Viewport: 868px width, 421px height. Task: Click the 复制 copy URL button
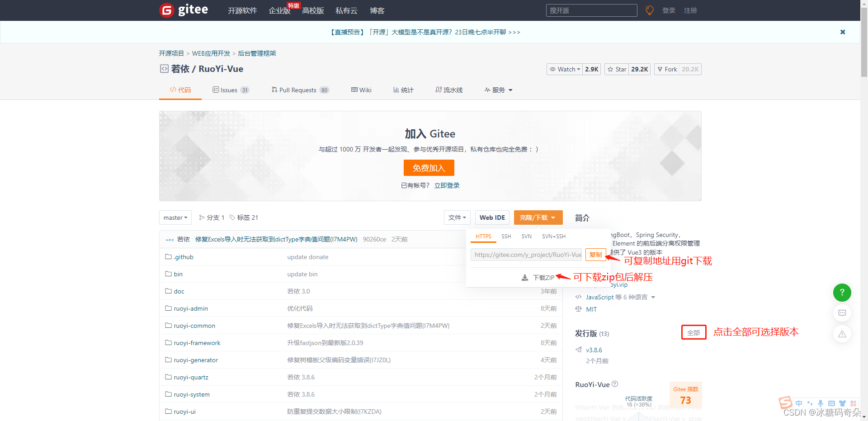(x=596, y=255)
